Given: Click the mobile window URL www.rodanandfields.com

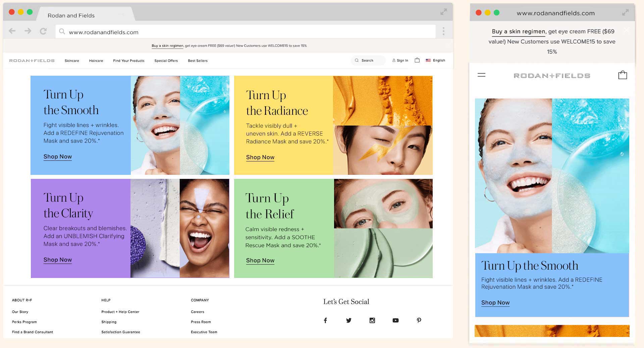Looking at the screenshot, I should coord(556,13).
